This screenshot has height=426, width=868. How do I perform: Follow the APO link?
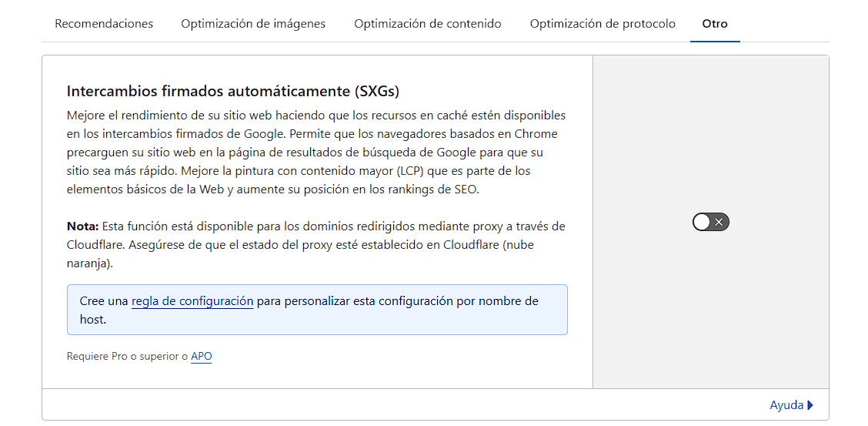tap(202, 356)
